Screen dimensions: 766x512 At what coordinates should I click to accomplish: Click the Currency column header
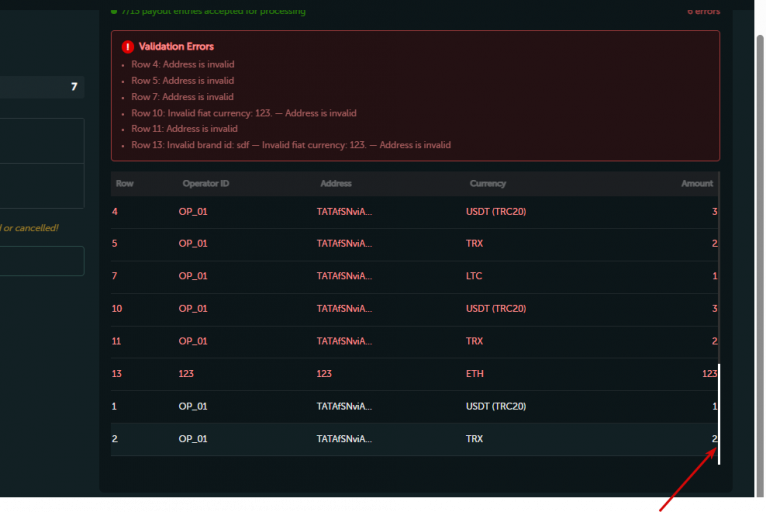coord(488,184)
